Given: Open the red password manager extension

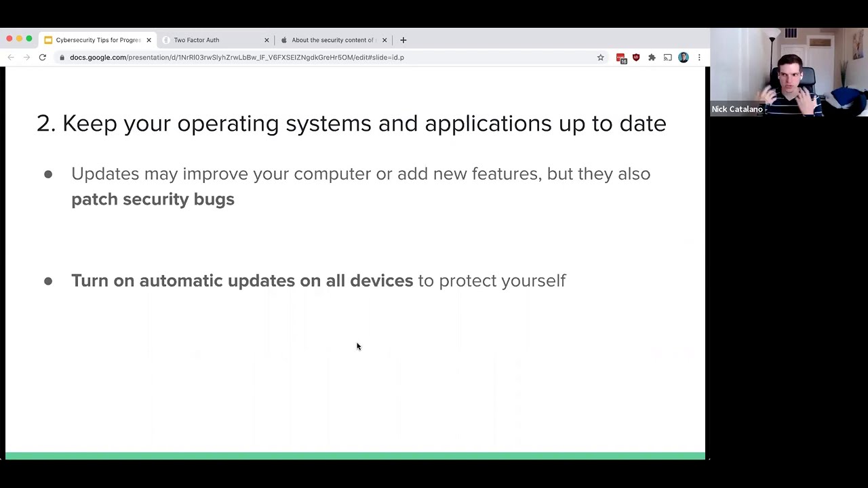Looking at the screenshot, I should tap(620, 58).
